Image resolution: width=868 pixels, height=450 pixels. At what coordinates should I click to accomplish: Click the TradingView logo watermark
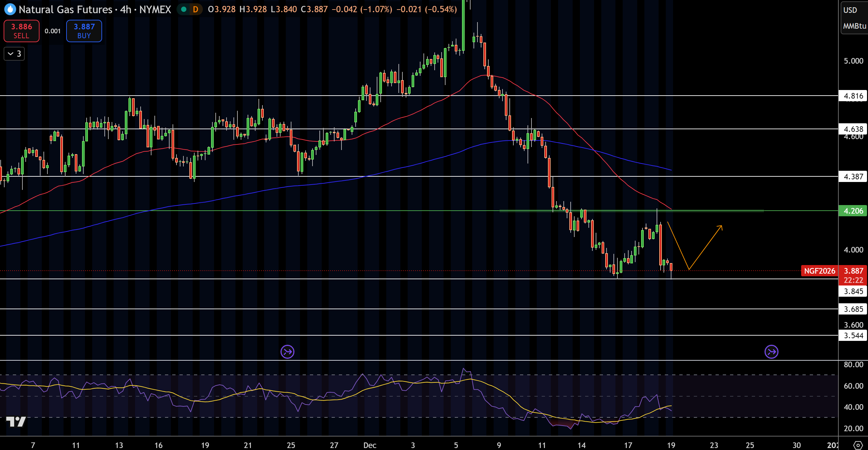[x=16, y=421]
